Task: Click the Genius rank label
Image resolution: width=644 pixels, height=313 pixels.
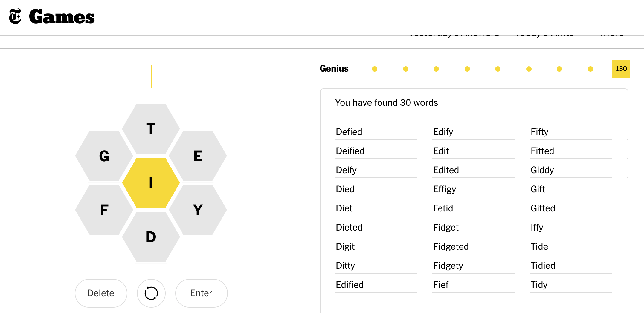Action: click(x=334, y=69)
